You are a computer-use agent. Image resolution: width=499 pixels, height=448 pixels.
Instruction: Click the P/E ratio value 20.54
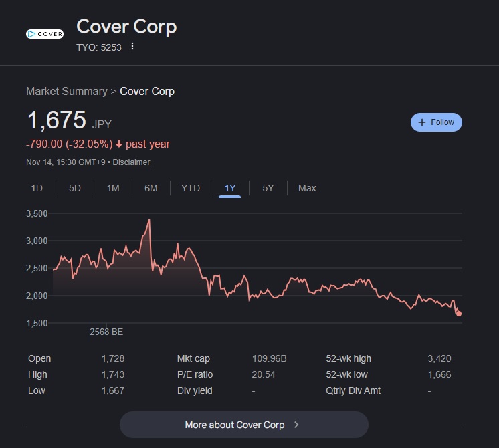click(x=263, y=374)
